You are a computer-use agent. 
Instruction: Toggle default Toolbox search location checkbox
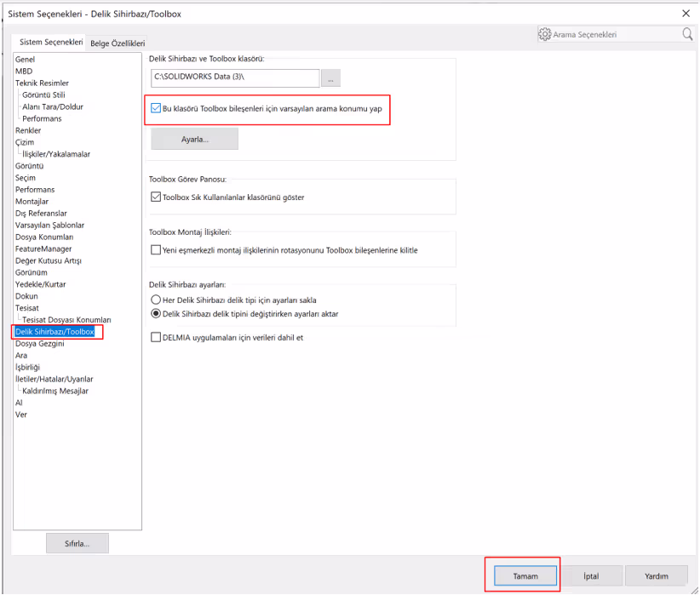(x=155, y=108)
